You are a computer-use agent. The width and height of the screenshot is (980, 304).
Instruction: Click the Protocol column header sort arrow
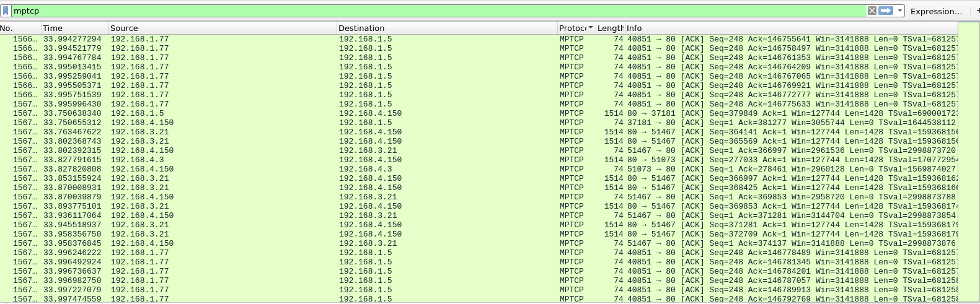(590, 28)
